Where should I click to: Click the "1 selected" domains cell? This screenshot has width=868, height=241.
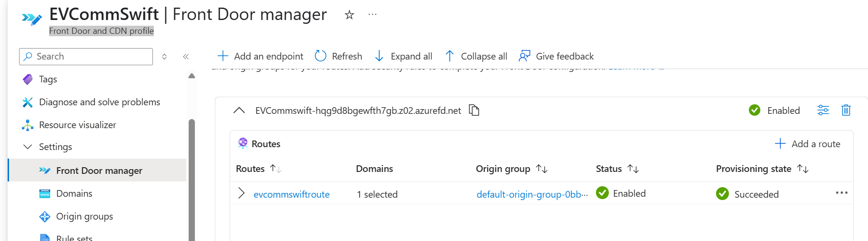(x=377, y=194)
